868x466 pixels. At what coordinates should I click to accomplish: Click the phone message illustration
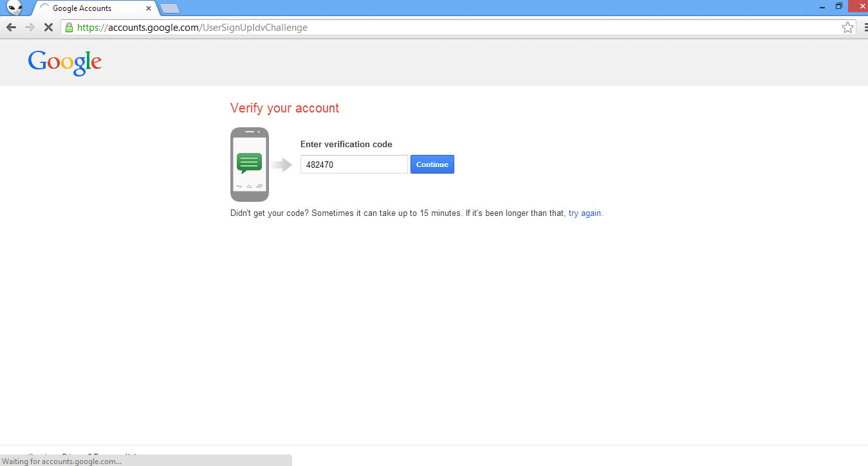click(x=250, y=165)
